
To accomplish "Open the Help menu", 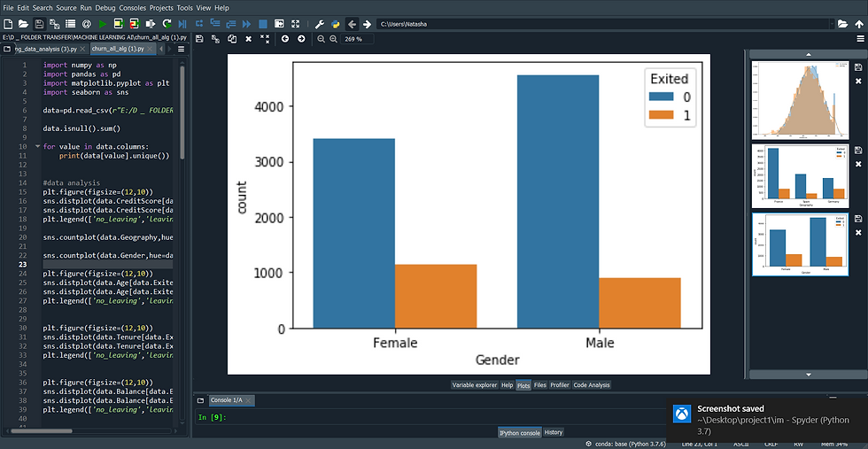I will coord(221,8).
